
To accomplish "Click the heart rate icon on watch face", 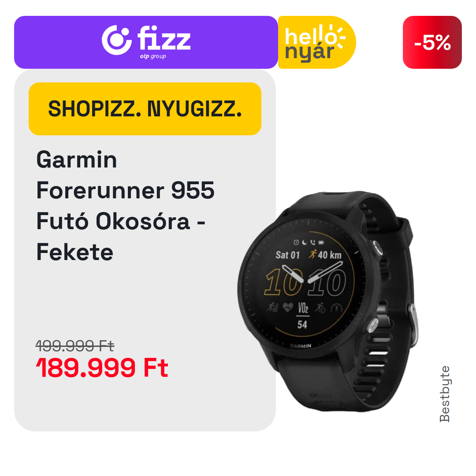I will pyautogui.click(x=288, y=308).
